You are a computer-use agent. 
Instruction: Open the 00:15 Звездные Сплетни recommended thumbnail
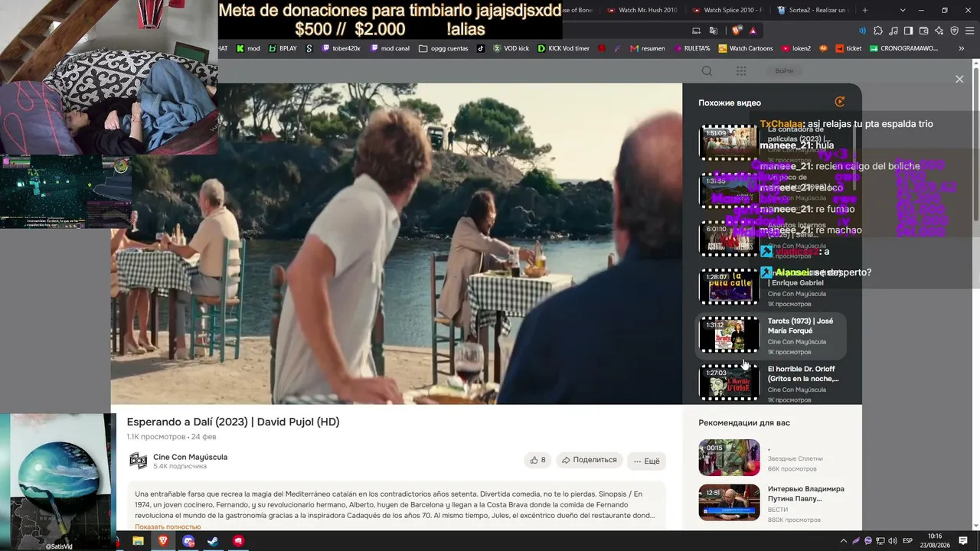[729, 458]
